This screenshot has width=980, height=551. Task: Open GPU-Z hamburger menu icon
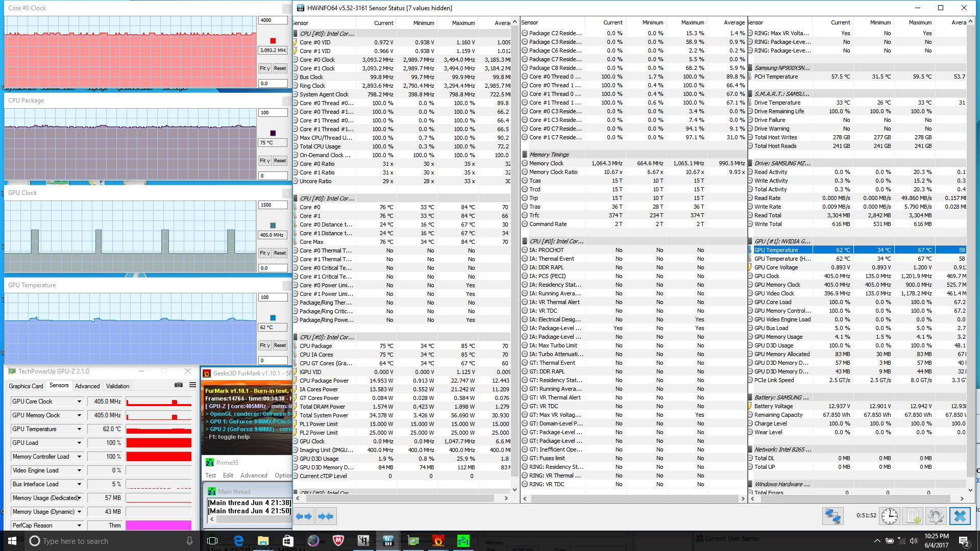[x=192, y=385]
